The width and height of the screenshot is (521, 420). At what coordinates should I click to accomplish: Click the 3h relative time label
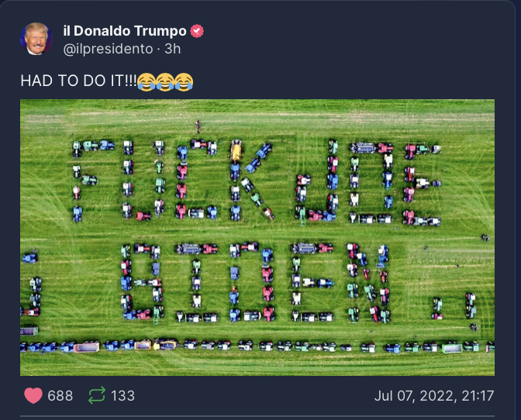[172, 49]
